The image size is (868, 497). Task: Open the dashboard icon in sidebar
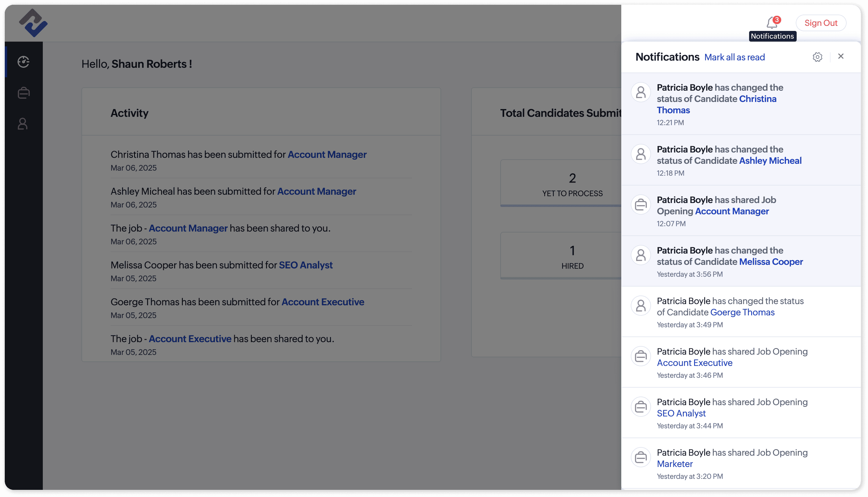click(23, 62)
